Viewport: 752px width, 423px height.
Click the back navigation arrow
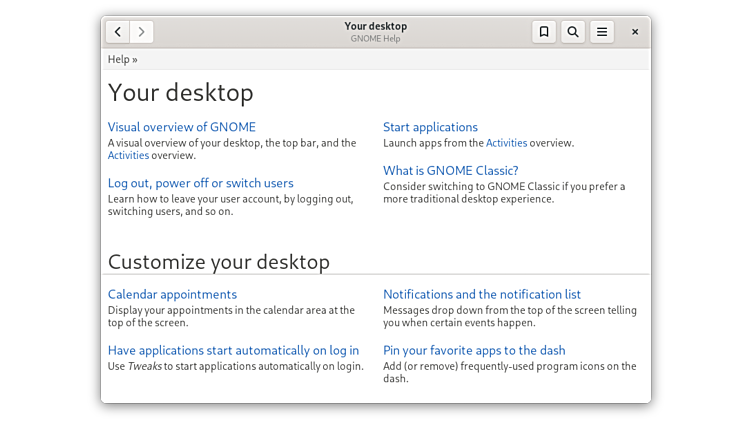click(118, 32)
